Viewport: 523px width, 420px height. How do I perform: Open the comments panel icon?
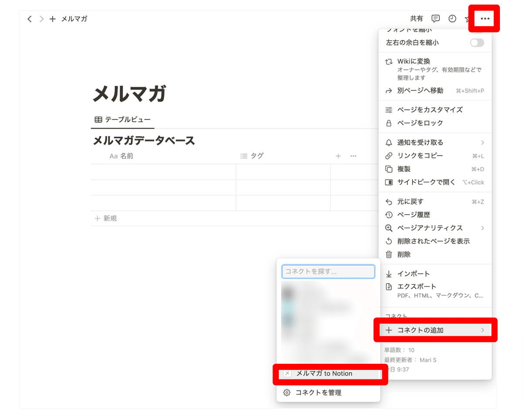[x=435, y=18]
